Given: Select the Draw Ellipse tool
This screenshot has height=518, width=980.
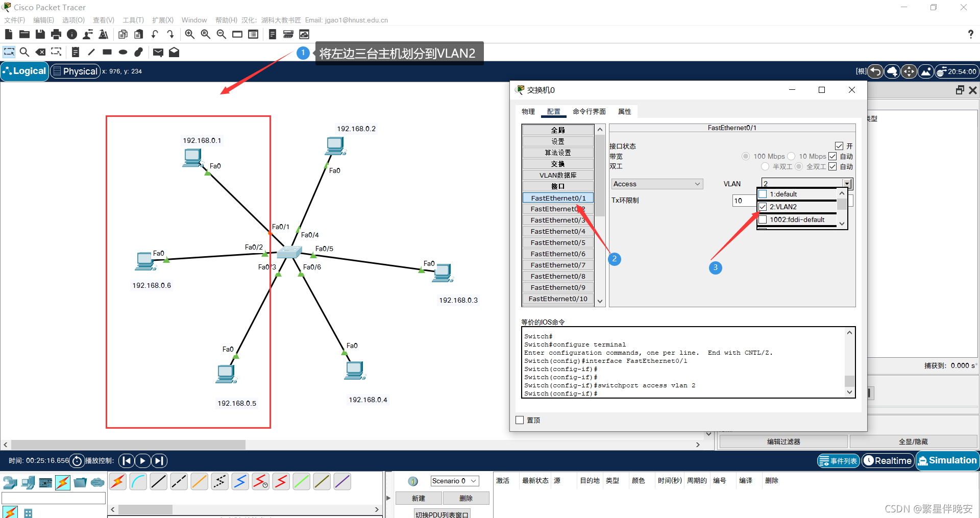Looking at the screenshot, I should coord(123,52).
